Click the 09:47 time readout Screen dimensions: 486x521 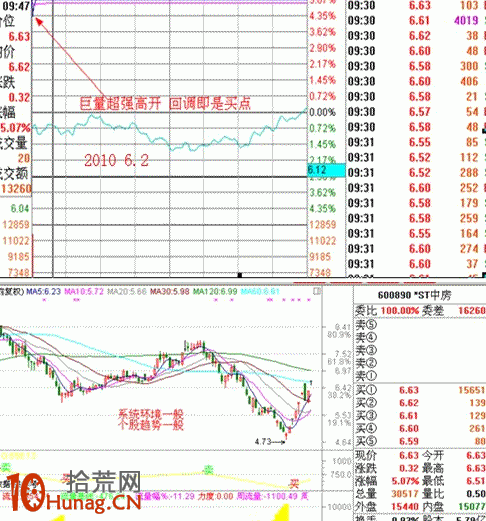tap(16, 6)
